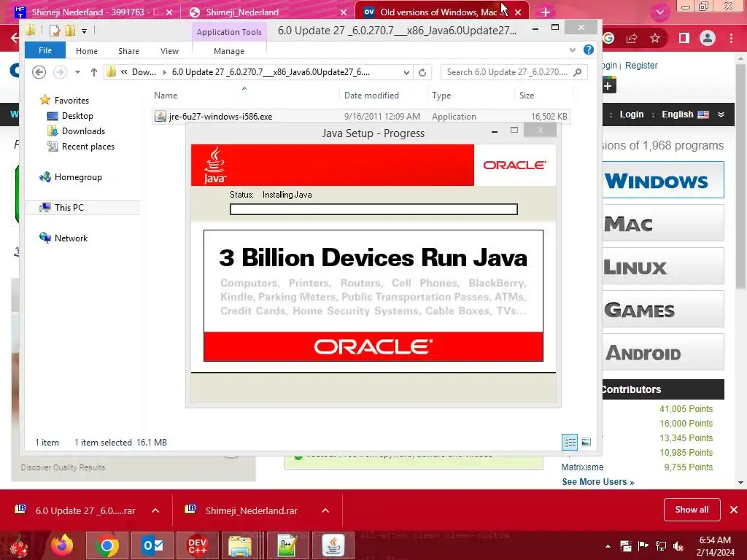The image size is (747, 560).
Task: Expand the Explorer ribbon chevron
Action: pos(573,50)
